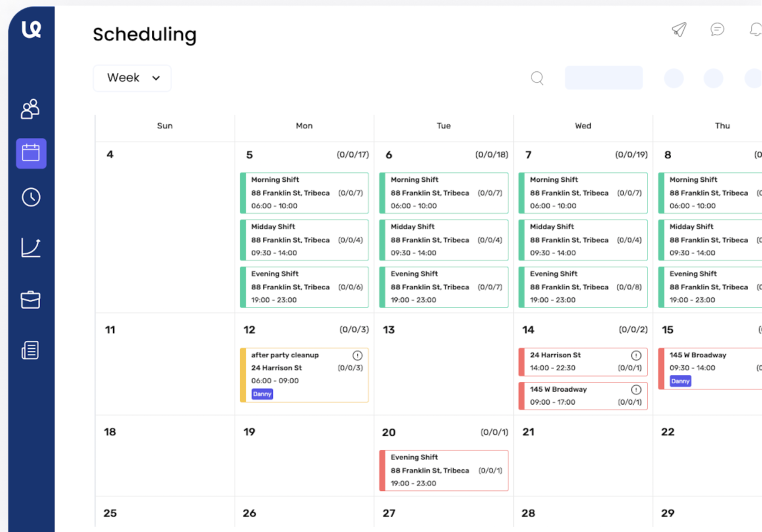The width and height of the screenshot is (762, 532).
Task: Select the Evening Shift on the 20th
Action: pos(443,470)
